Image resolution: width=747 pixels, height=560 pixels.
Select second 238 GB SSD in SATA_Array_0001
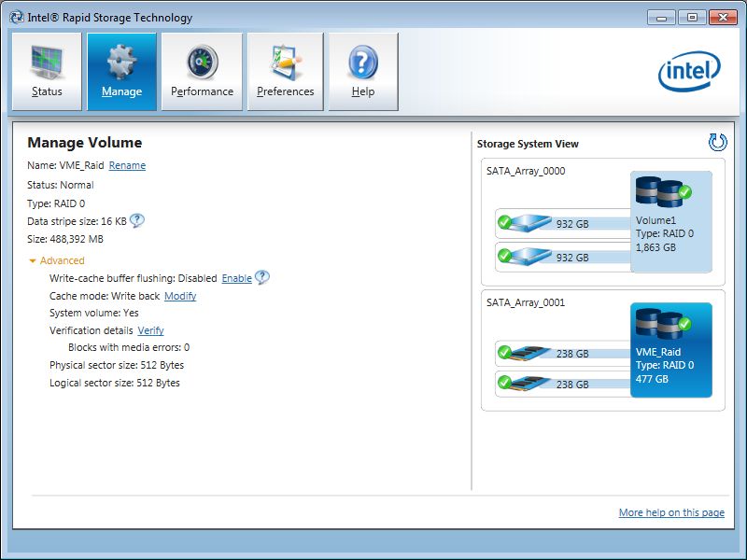pyautogui.click(x=563, y=384)
